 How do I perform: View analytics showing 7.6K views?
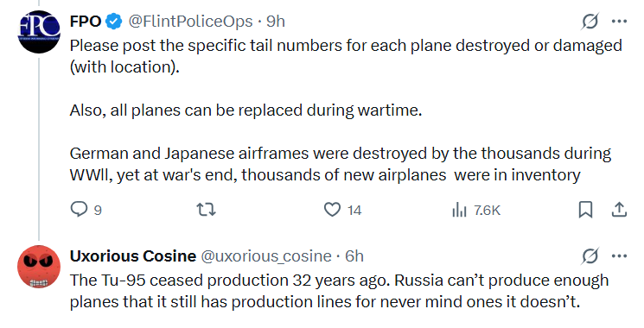pos(476,210)
